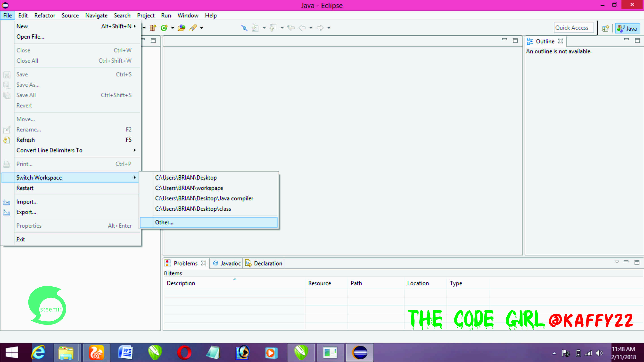Screen dimensions: 644x362
Task: Open the Forward history dropdown arrow
Action: [329, 28]
